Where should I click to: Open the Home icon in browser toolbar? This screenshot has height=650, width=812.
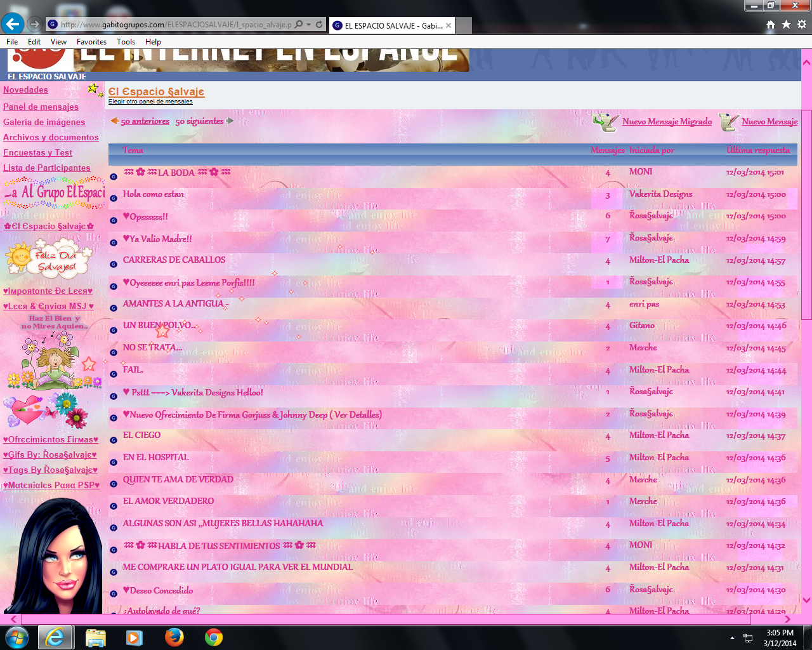pos(770,25)
